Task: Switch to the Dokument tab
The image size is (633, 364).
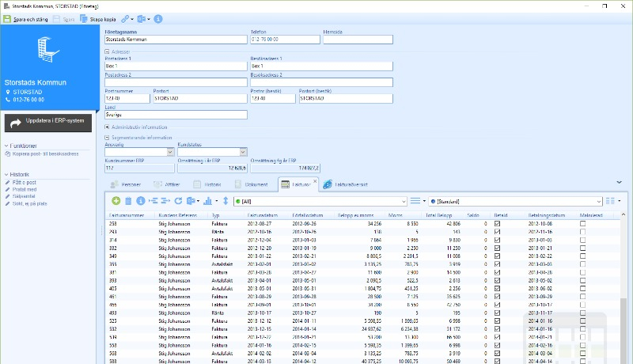Action: pyautogui.click(x=251, y=184)
